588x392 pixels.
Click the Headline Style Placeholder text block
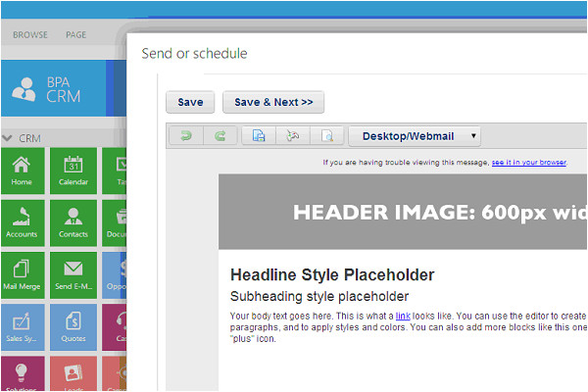click(x=331, y=275)
